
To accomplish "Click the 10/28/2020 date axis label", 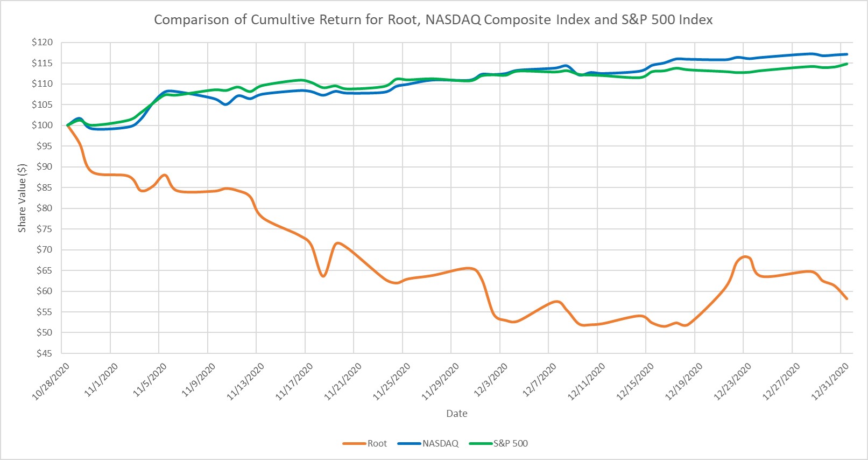I will 52,381.
